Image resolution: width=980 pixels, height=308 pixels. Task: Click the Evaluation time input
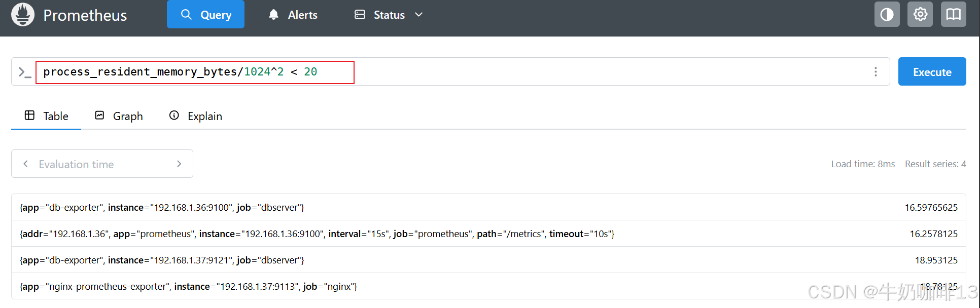click(102, 164)
